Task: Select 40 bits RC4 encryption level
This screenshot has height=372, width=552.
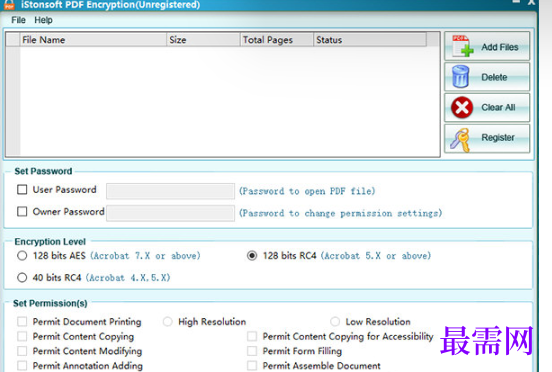Action: tap(22, 278)
